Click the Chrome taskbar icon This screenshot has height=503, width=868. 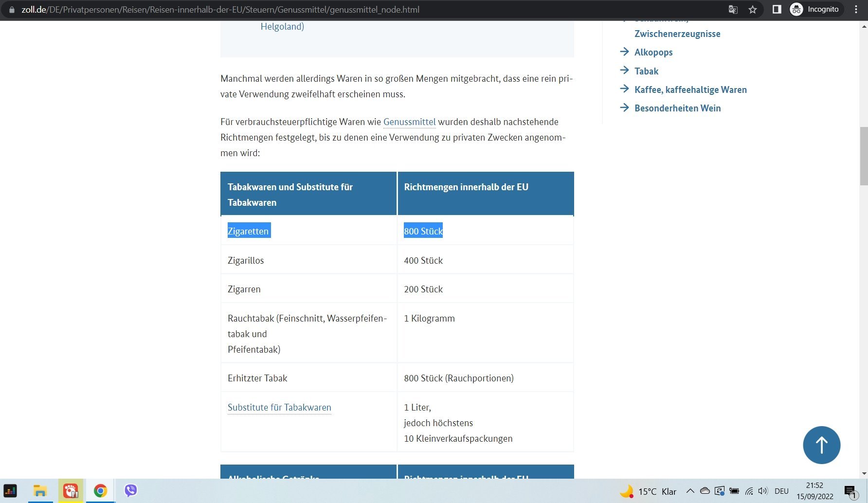(100, 491)
